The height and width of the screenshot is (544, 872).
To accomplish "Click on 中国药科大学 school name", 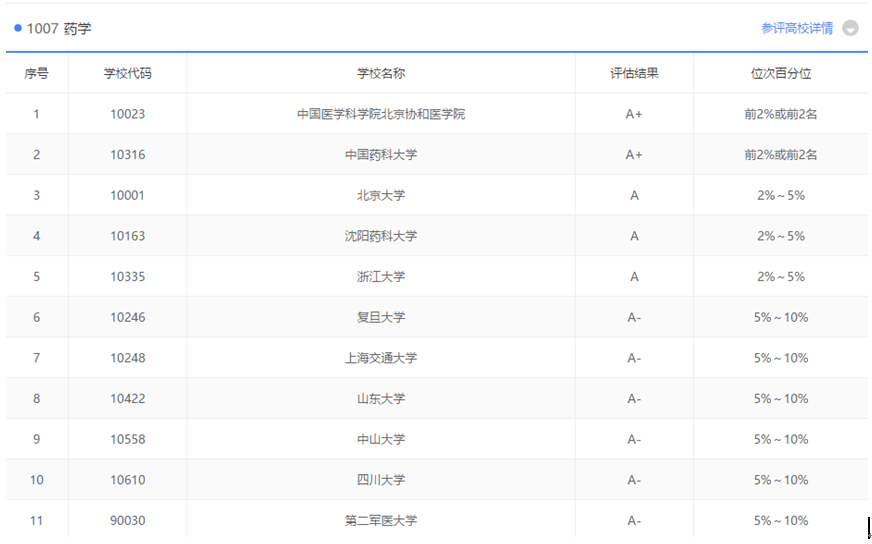I will point(381,155).
